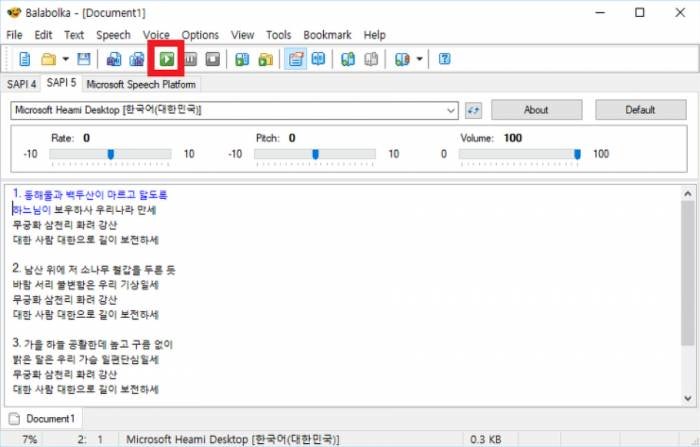700x447 pixels.
Task: Stop the speech playback
Action: pos(212,59)
